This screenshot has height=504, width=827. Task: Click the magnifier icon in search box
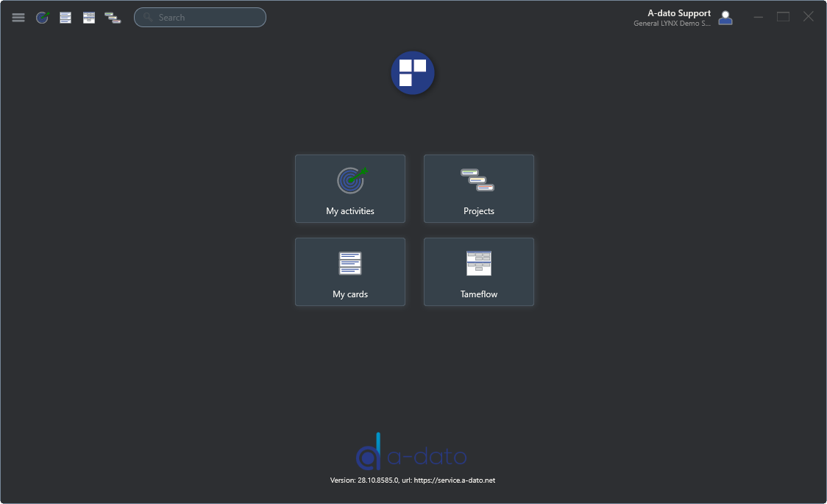[148, 18]
